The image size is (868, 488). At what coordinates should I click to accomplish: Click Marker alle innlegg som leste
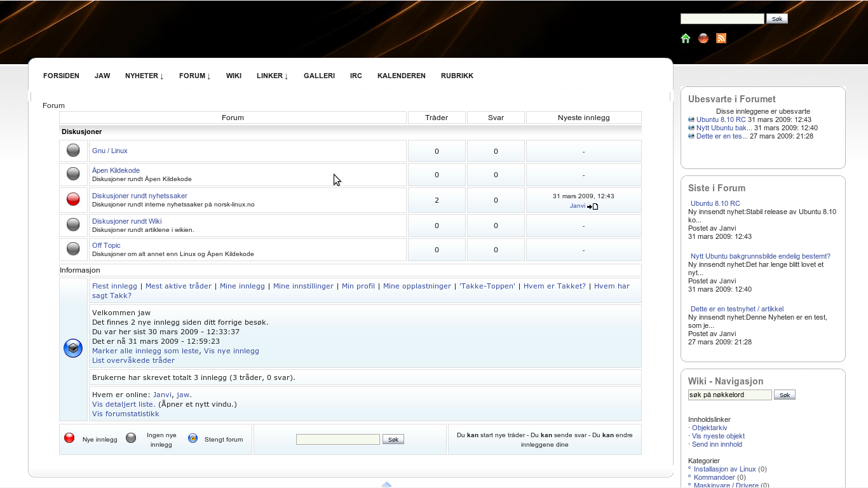point(145,351)
